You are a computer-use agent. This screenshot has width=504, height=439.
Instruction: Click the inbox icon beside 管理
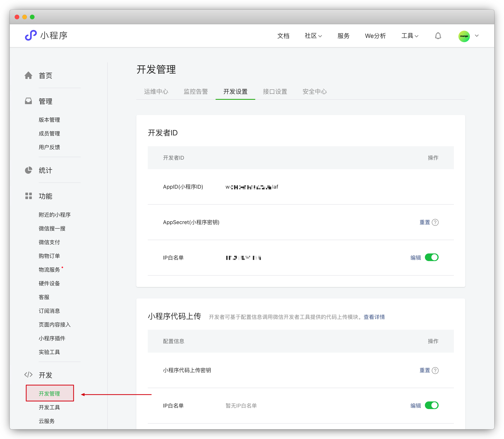click(x=28, y=101)
